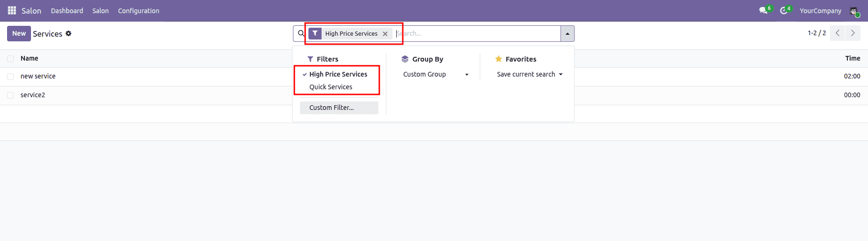Open the apps grid menu

click(12, 10)
